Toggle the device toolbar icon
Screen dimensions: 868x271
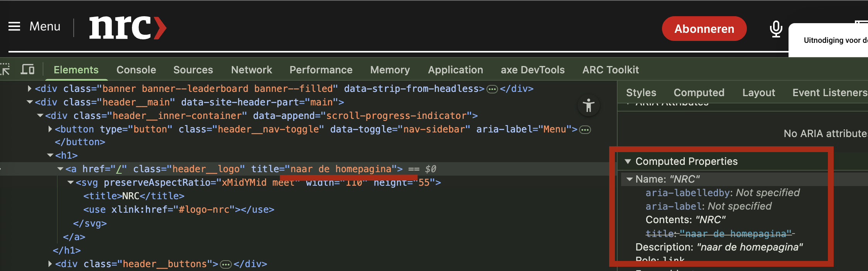[x=28, y=69]
